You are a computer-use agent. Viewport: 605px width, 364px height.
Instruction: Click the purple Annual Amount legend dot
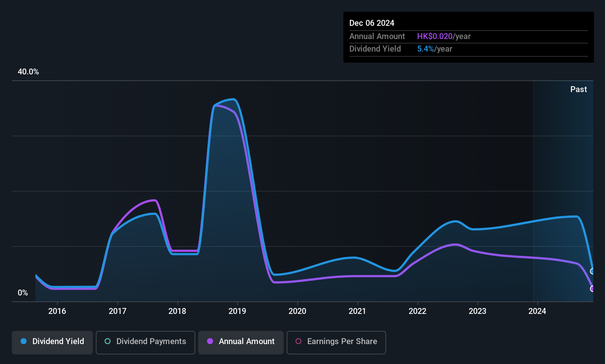[210, 341]
